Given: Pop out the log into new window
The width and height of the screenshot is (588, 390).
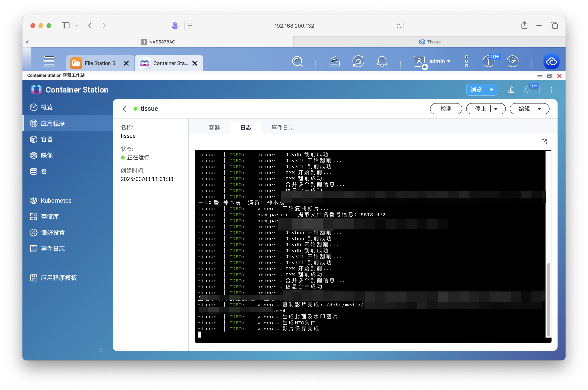Looking at the screenshot, I should pyautogui.click(x=544, y=142).
